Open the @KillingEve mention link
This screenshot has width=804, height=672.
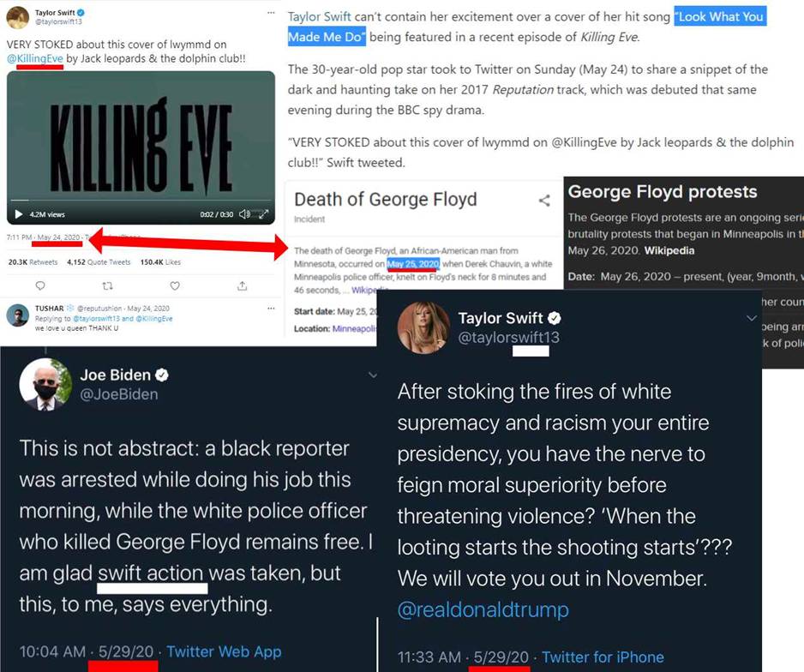tap(35, 58)
